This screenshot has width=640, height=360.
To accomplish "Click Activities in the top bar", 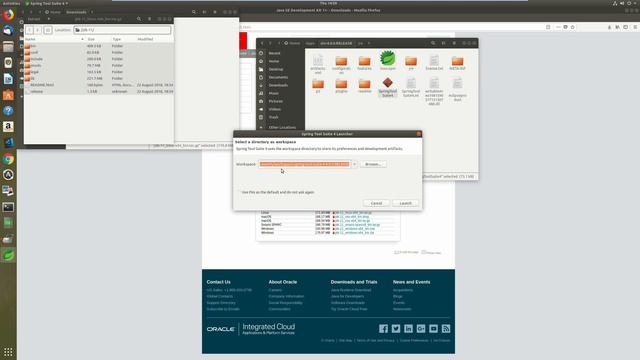I will [11, 3].
